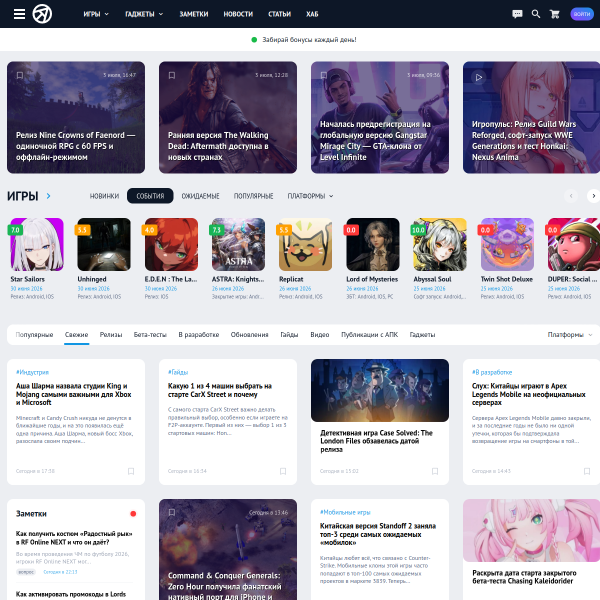This screenshot has width=600, height=600.
Task: Click the Забирай бонусы каждый день banner
Action: (304, 40)
